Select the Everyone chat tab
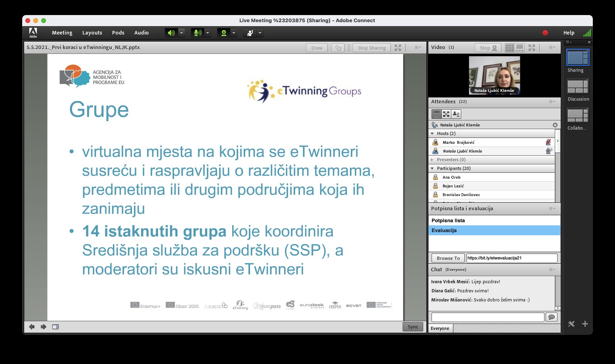This screenshot has height=364, width=615. click(440, 328)
